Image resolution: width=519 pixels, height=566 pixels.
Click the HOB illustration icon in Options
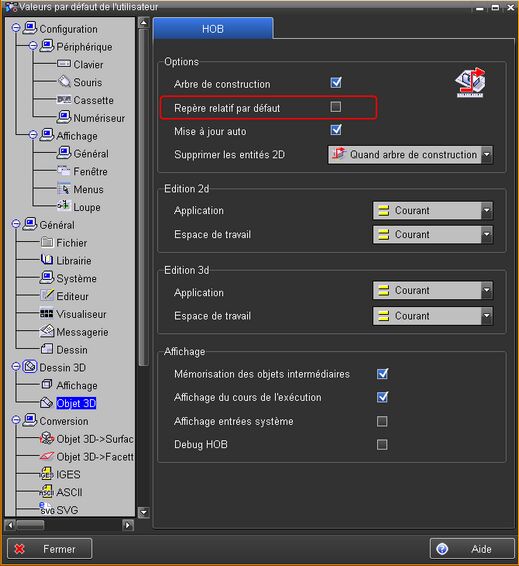pos(470,82)
